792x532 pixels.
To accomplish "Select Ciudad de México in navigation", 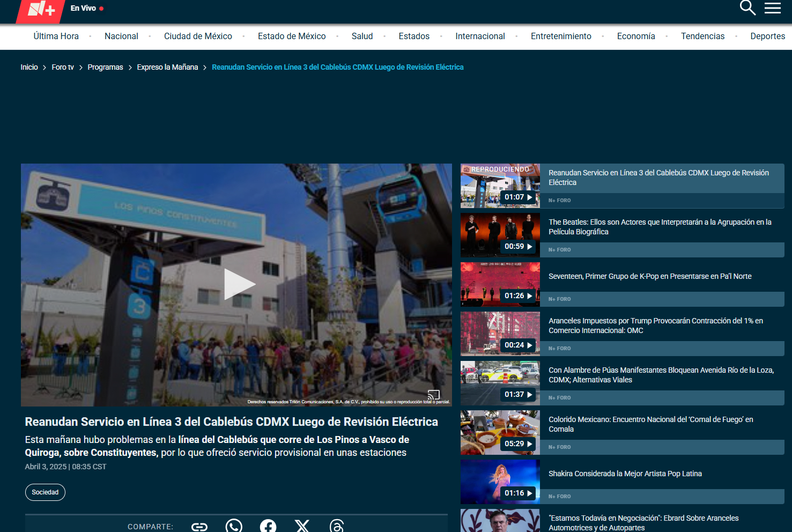I will (x=198, y=36).
